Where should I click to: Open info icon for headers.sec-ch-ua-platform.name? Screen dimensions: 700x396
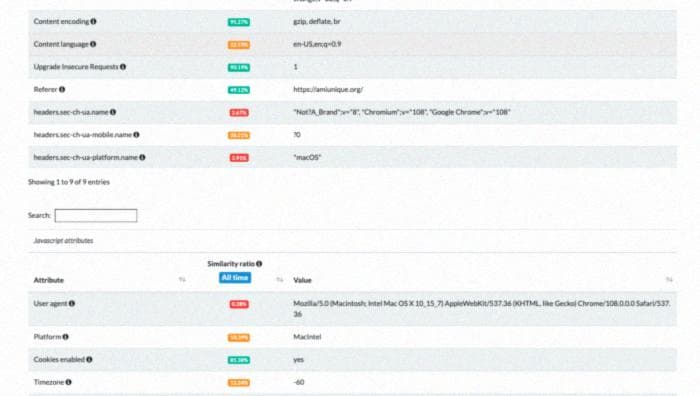point(142,158)
